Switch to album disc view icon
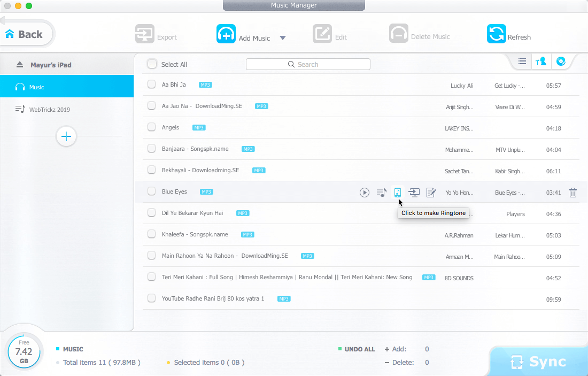Screen dimensions: 588x376 (561, 61)
